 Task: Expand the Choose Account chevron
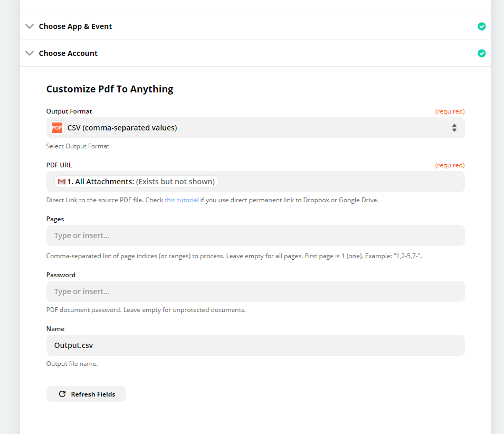[x=30, y=53]
